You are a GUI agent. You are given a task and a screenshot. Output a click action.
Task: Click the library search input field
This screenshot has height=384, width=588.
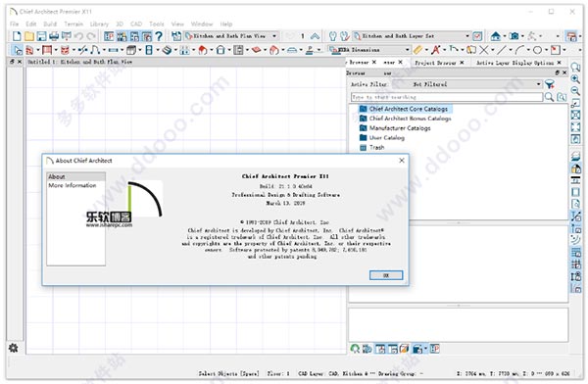447,97
